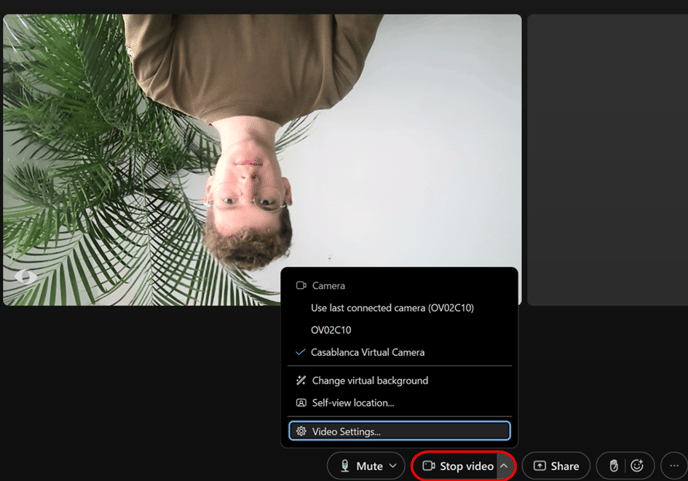Click the self-view location icon
This screenshot has width=688, height=481.
pos(301,403)
